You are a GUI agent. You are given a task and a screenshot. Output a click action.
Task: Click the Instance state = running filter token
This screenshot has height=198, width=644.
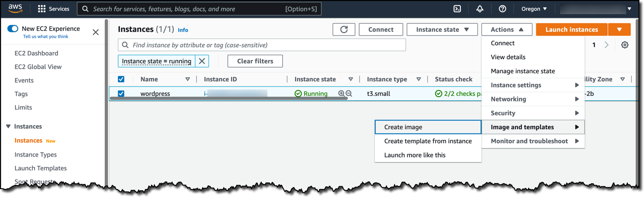click(157, 61)
